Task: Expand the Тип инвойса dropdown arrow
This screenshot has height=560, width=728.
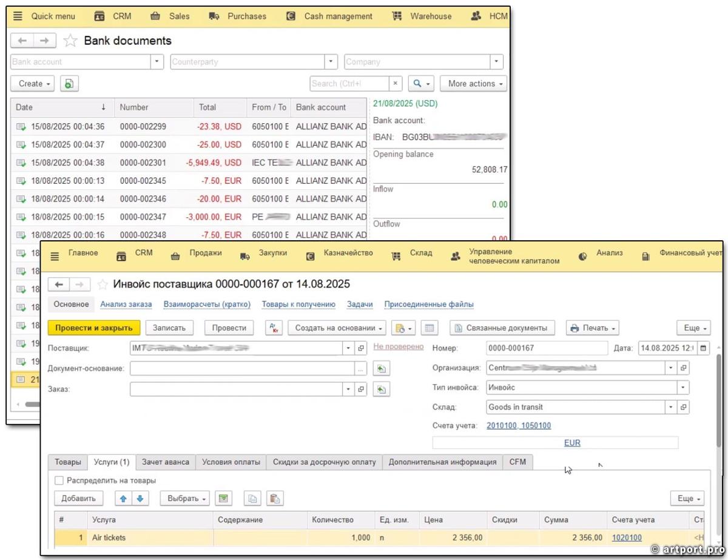Action: pyautogui.click(x=684, y=387)
